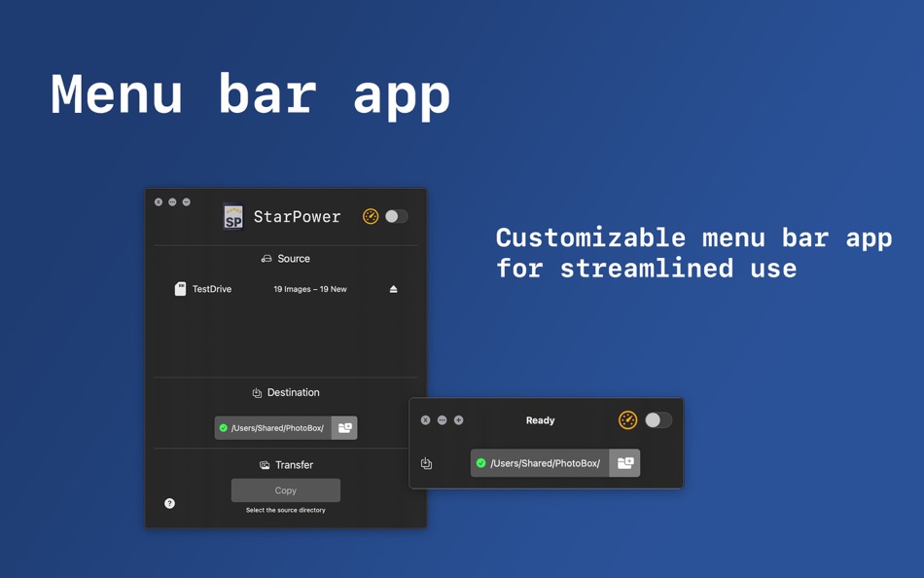
Task: Close the StarPower main window
Action: coord(159,201)
